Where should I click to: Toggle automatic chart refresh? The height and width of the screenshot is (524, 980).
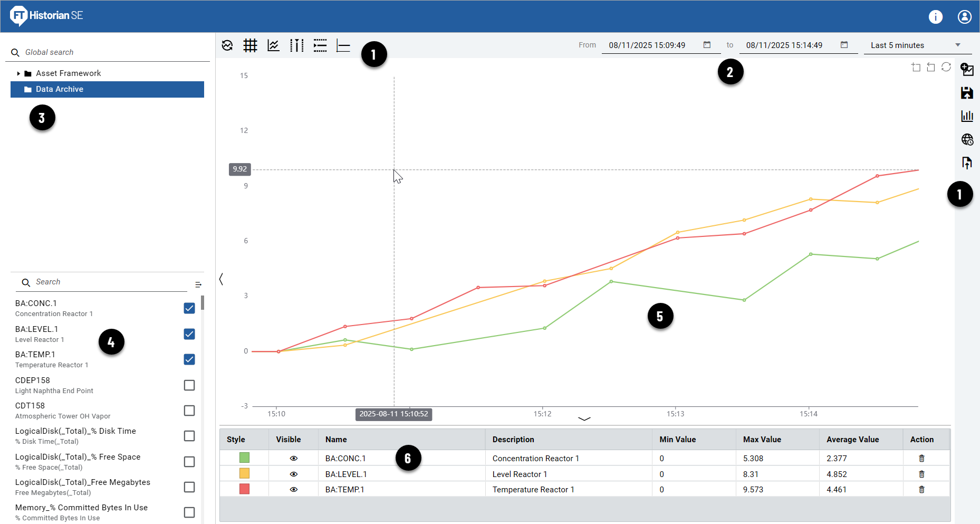[227, 45]
